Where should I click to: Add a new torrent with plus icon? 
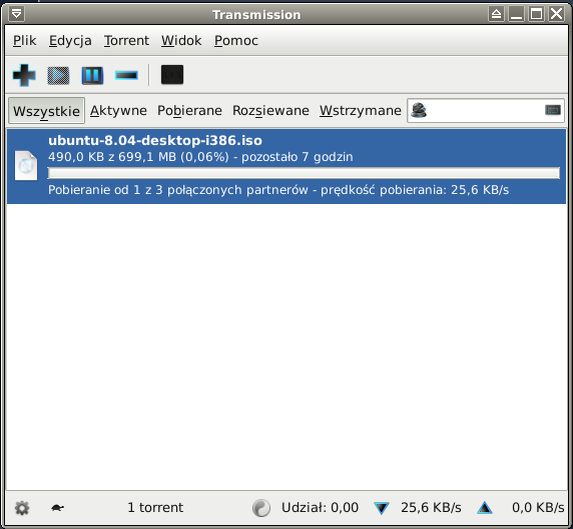click(x=24, y=75)
